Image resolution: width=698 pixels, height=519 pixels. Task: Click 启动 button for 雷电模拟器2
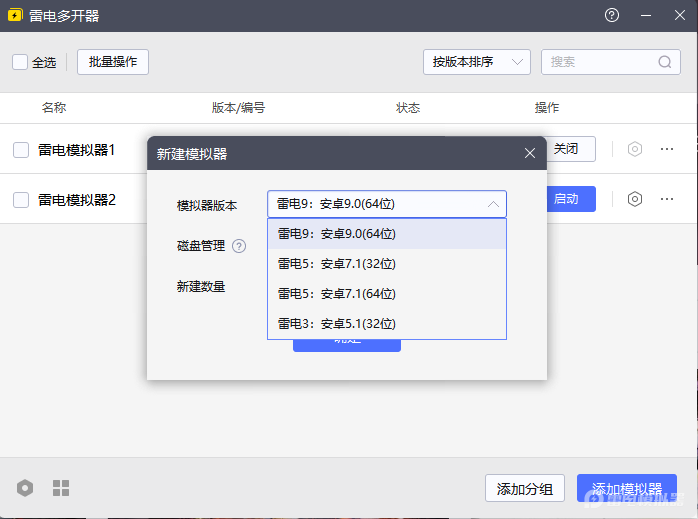coord(571,199)
